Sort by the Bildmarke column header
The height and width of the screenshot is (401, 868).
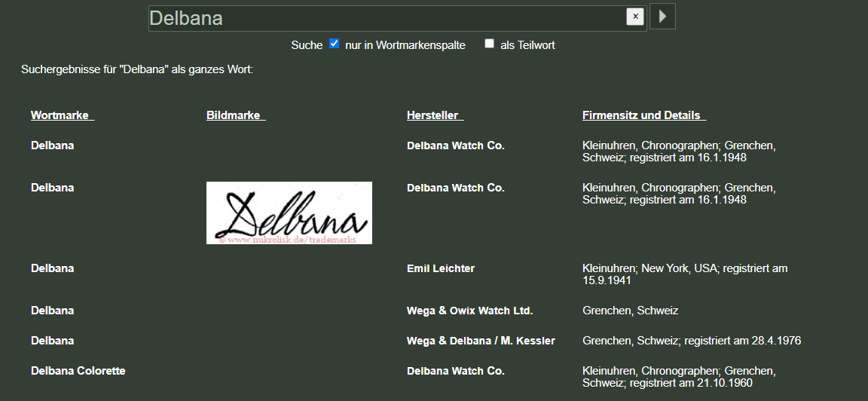tap(236, 115)
